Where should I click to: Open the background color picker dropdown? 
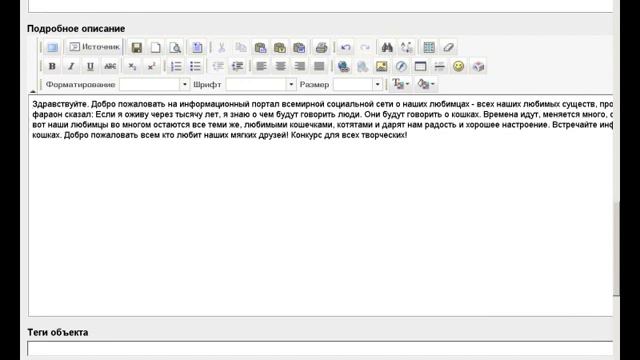[x=426, y=84]
